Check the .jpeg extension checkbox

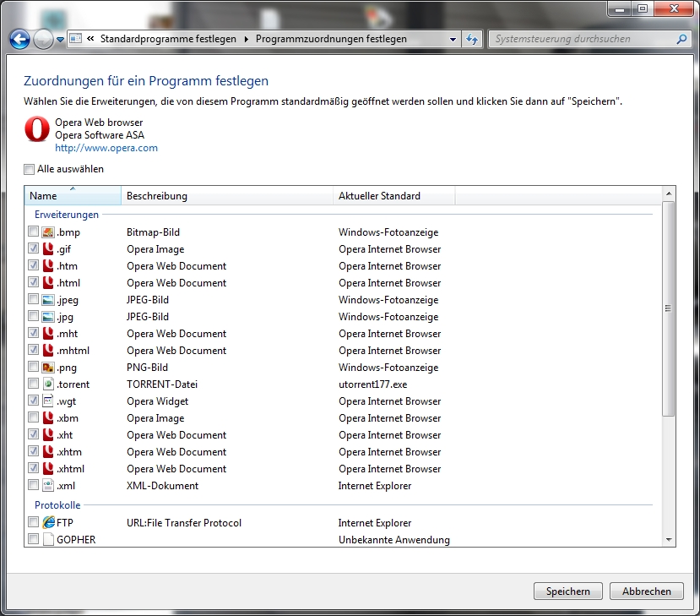(33, 298)
